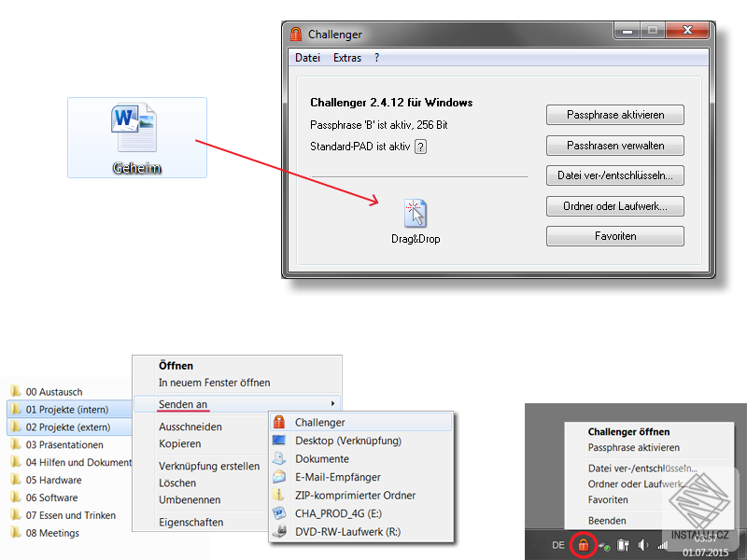
Task: Select the 02 Projekte (extern) folder
Action: click(x=69, y=427)
